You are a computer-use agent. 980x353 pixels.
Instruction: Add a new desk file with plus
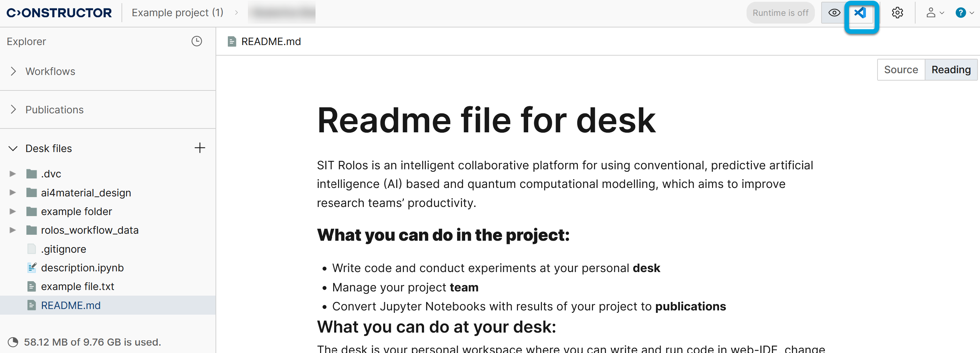pyautogui.click(x=200, y=148)
